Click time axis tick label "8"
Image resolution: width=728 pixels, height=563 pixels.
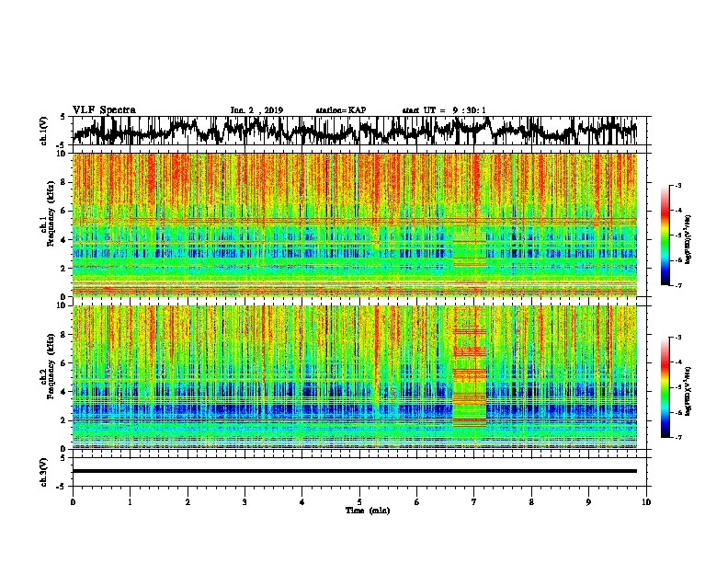click(531, 502)
